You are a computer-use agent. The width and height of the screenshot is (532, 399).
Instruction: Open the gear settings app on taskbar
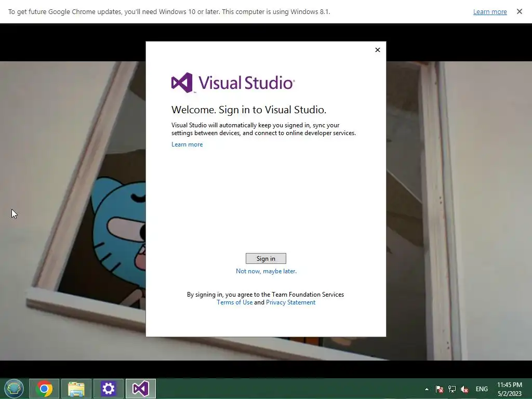coord(109,389)
